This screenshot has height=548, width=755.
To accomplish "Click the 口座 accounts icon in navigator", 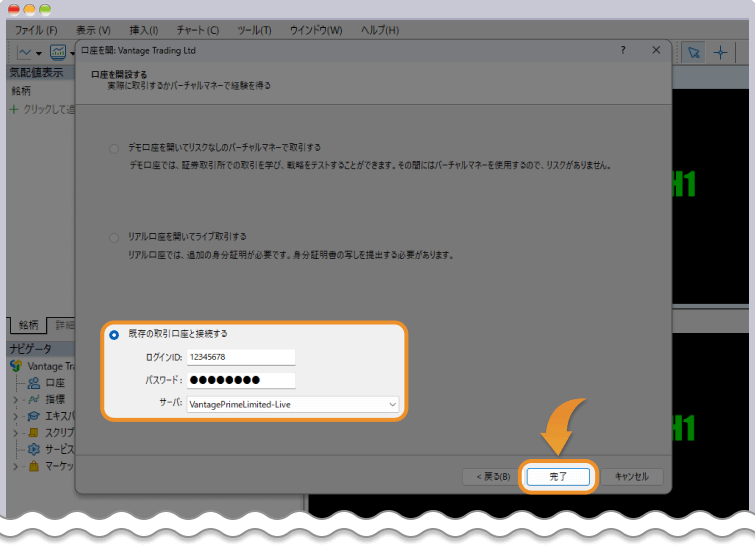I will coord(34,383).
